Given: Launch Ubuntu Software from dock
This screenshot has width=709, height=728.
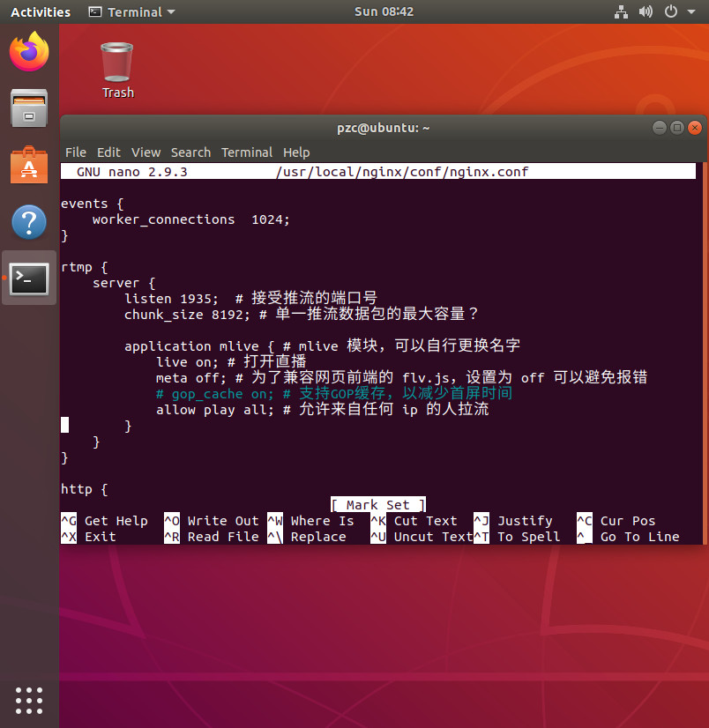Looking at the screenshot, I should 29,165.
